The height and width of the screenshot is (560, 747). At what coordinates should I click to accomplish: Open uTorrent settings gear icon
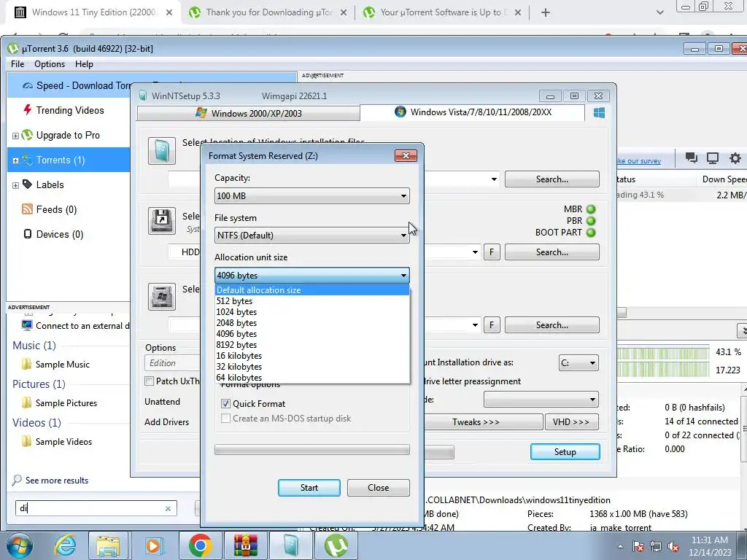[735, 158]
